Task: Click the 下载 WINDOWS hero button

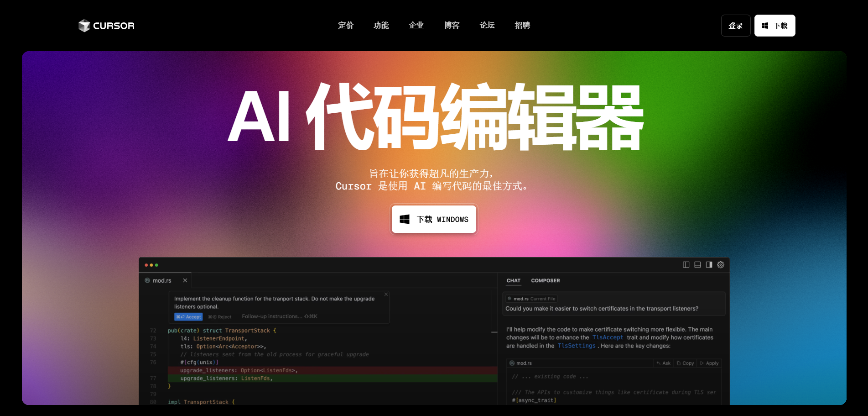Action: [x=434, y=219]
